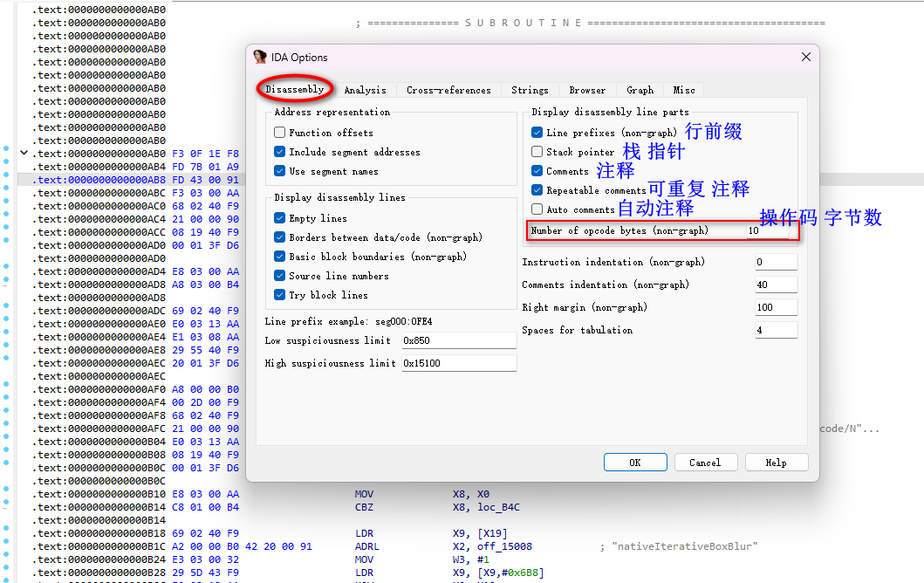Click the LDR line at B28
The width and height of the screenshot is (924, 583).
click(364, 573)
